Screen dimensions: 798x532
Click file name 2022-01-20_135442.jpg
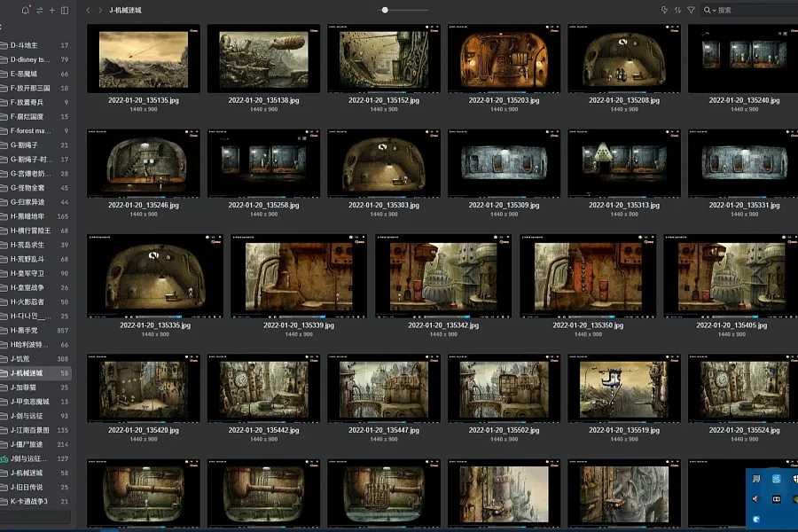click(263, 430)
